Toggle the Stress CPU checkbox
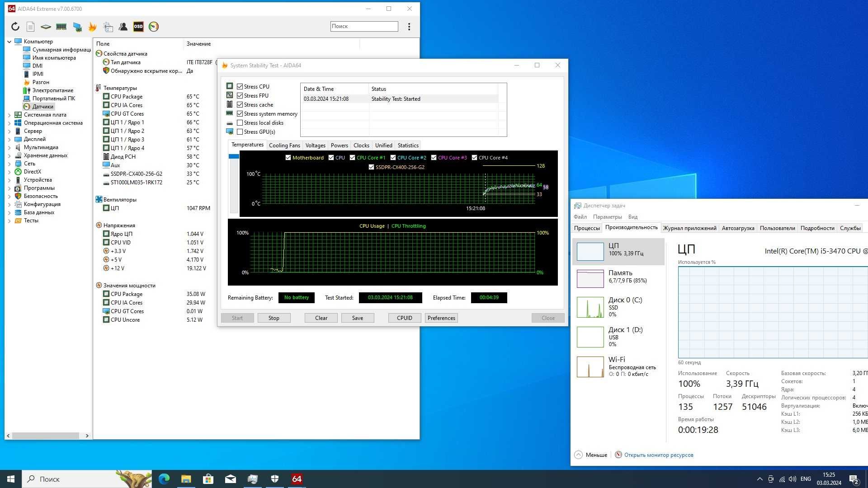Screen dimensions: 868x488 pos(240,86)
